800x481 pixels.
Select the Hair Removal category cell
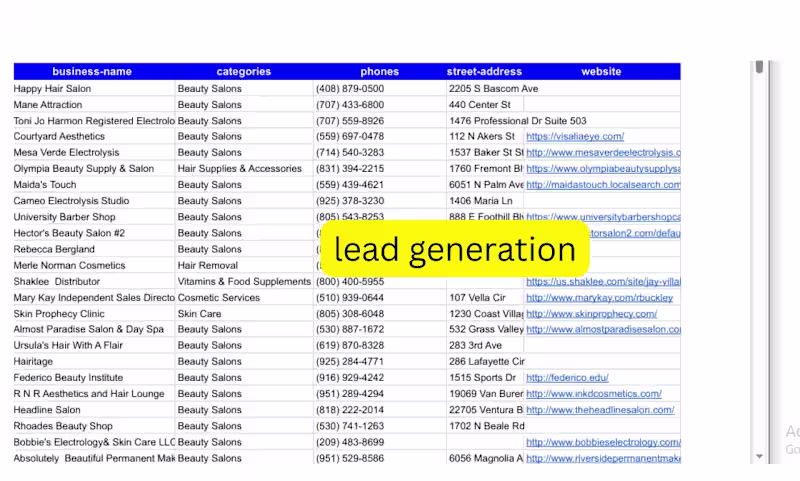click(244, 265)
